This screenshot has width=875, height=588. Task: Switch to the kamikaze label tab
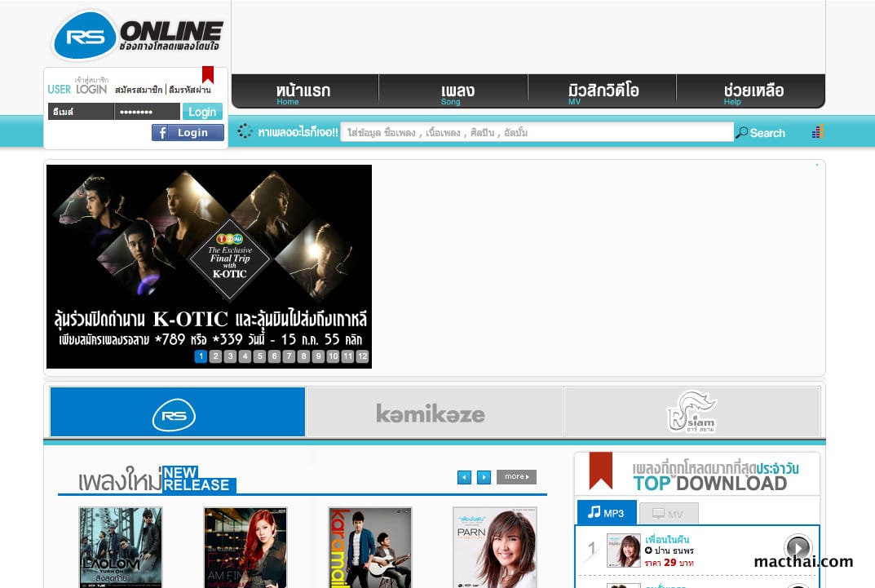435,412
